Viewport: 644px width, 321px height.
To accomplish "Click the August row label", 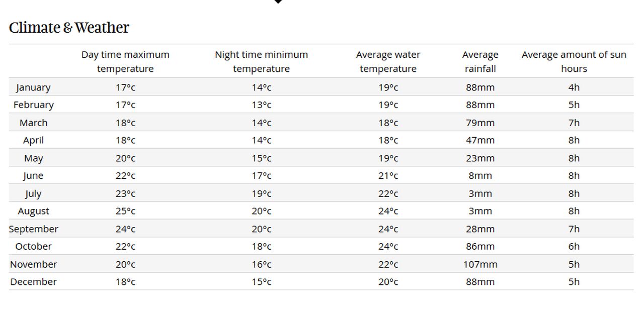I will point(33,211).
